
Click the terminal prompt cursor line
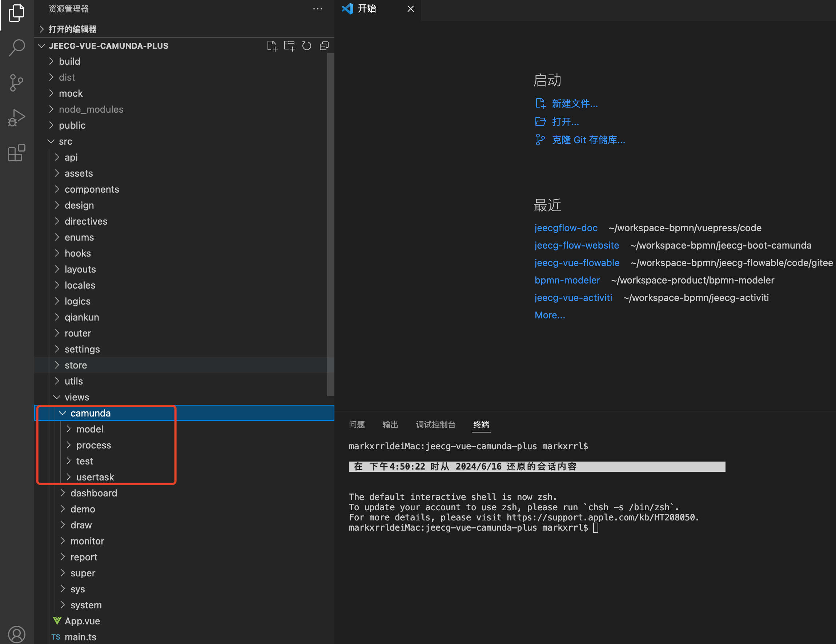474,528
